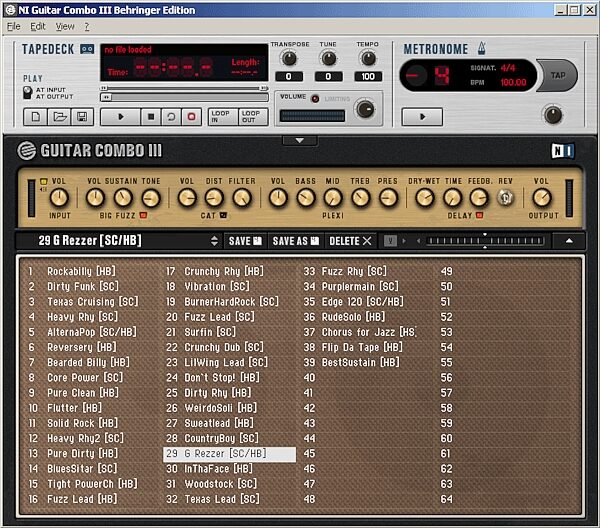Click the metronome signature 4/4 value
The height and width of the screenshot is (528, 600).
point(508,68)
